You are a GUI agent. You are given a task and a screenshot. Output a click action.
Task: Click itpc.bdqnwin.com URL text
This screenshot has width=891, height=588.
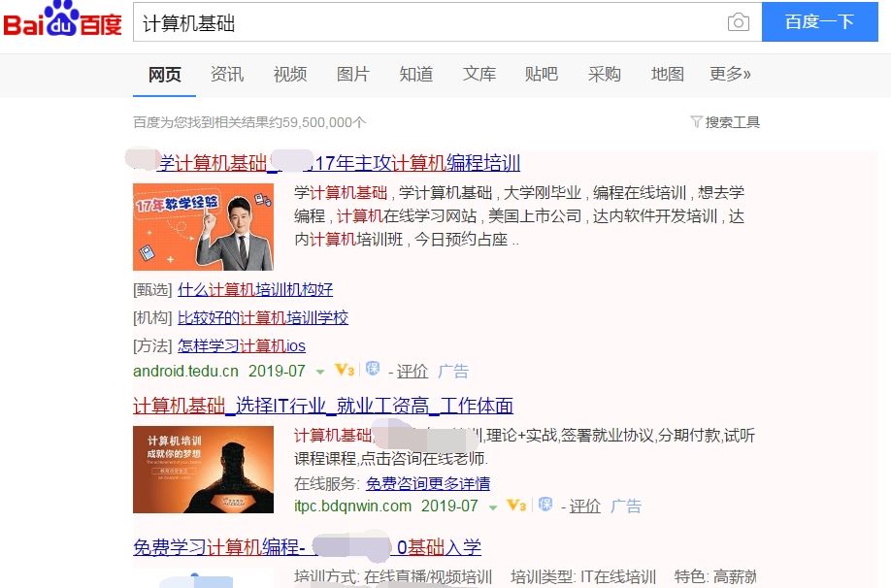(x=353, y=506)
